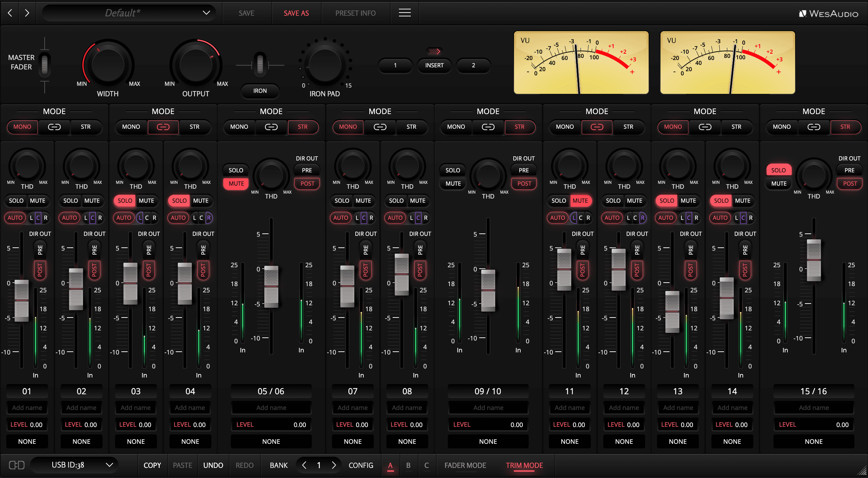This screenshot has width=868, height=478.
Task: Click the WesAudio logo
Action: [828, 14]
